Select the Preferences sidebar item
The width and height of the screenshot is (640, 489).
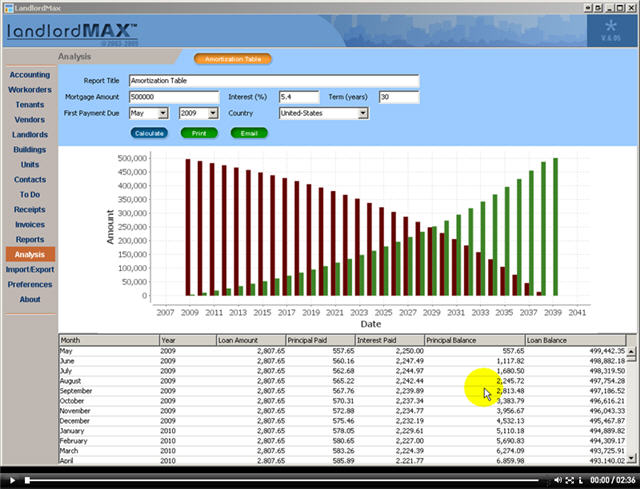click(x=30, y=285)
